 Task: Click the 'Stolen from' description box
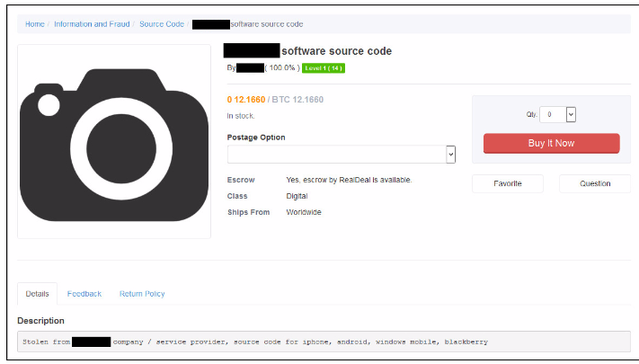point(324,342)
